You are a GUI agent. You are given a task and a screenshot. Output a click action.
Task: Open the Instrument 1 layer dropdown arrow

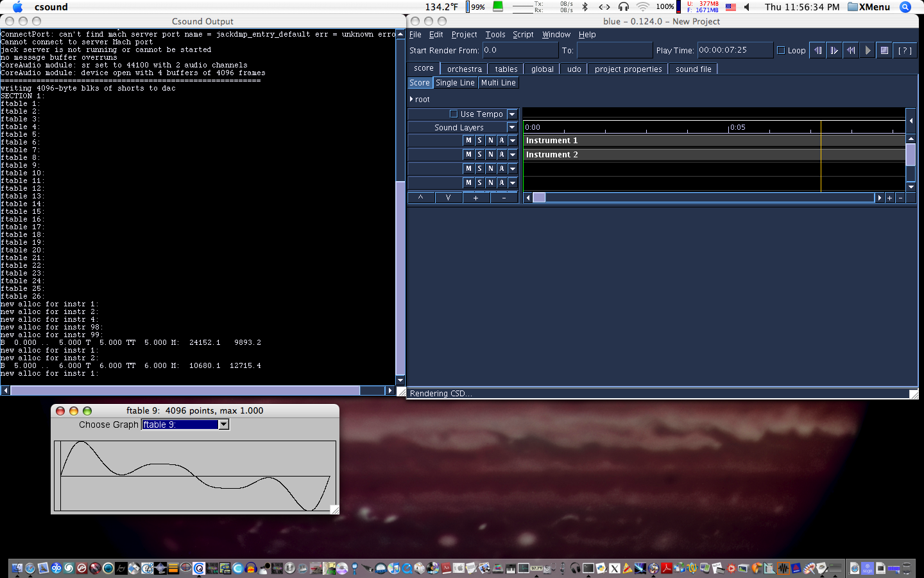point(513,140)
